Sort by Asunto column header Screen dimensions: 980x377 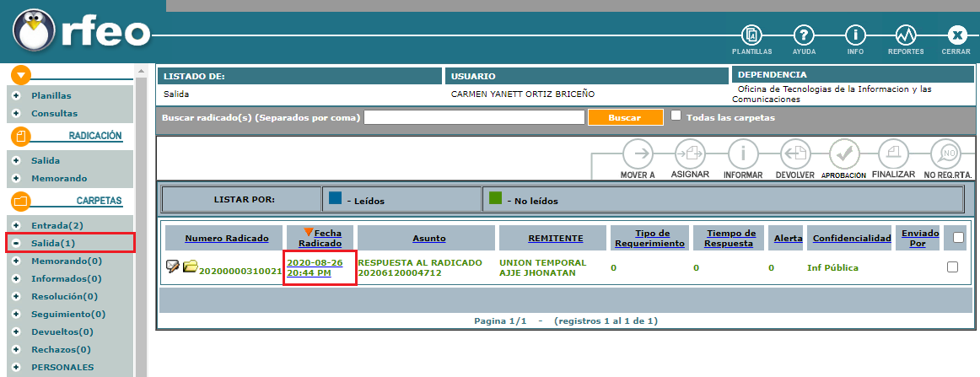coord(428,238)
